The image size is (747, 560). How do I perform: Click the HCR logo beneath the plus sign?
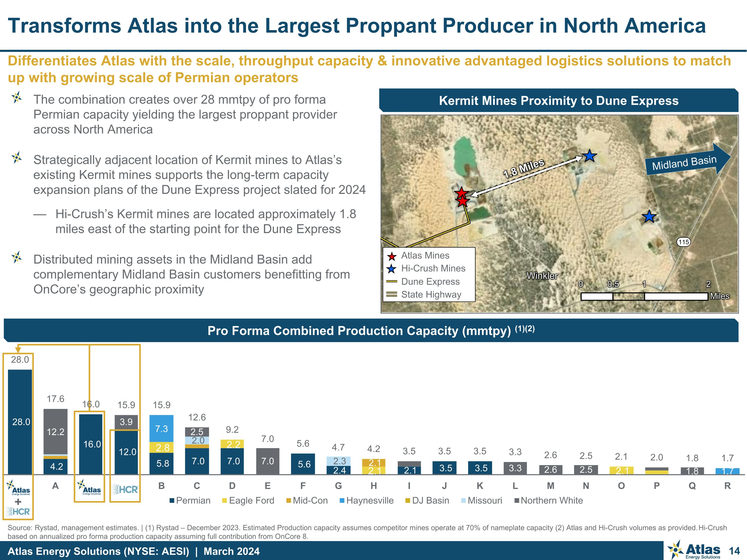click(x=18, y=512)
